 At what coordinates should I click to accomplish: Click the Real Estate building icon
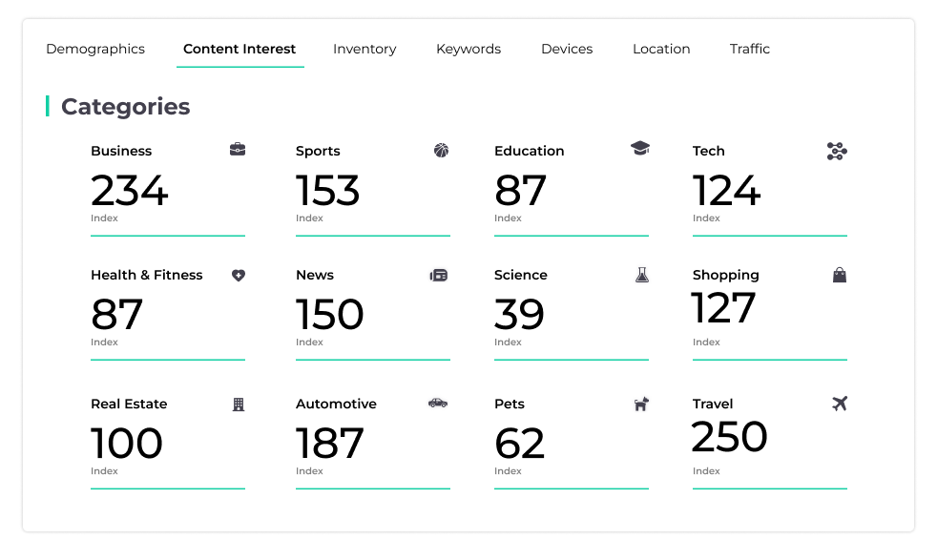tap(239, 404)
